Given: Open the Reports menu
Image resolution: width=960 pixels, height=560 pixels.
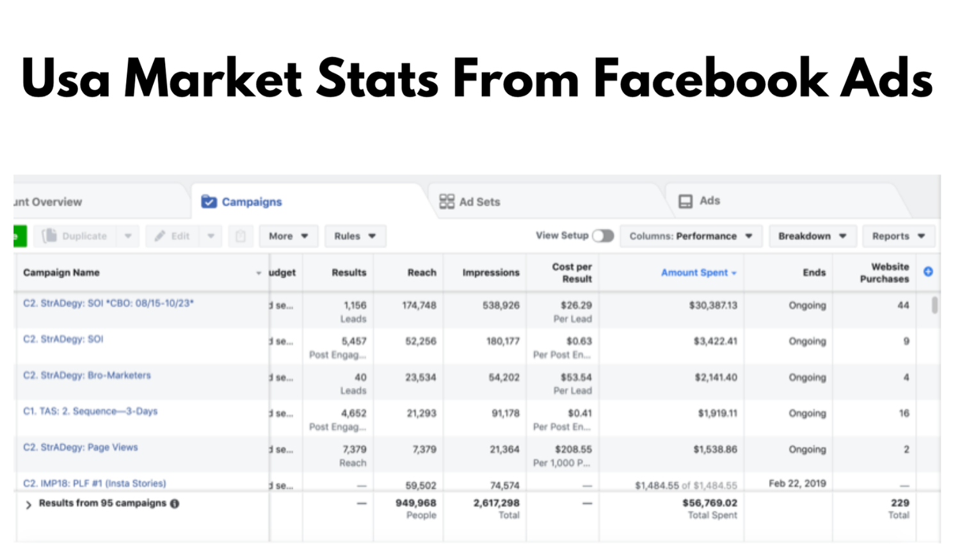Looking at the screenshot, I should click(x=899, y=236).
